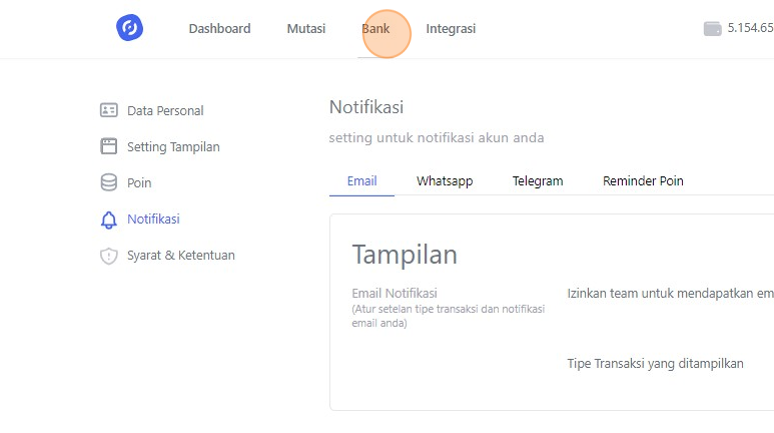Click the Poin database coins icon
This screenshot has width=774, height=433.
[x=109, y=182]
